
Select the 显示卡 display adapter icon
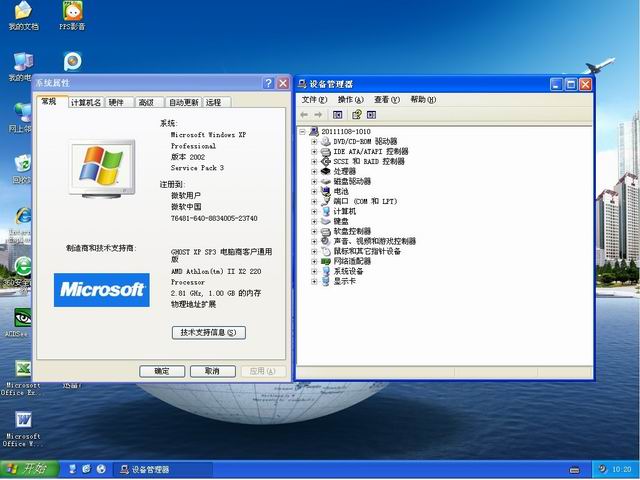(x=325, y=281)
